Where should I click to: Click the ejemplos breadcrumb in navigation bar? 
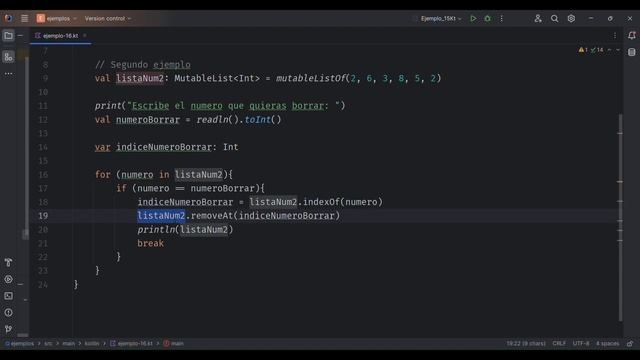19,344
